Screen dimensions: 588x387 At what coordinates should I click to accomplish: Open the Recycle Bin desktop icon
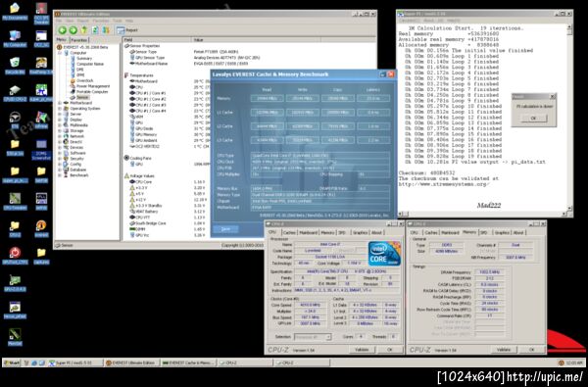pyautogui.click(x=15, y=66)
